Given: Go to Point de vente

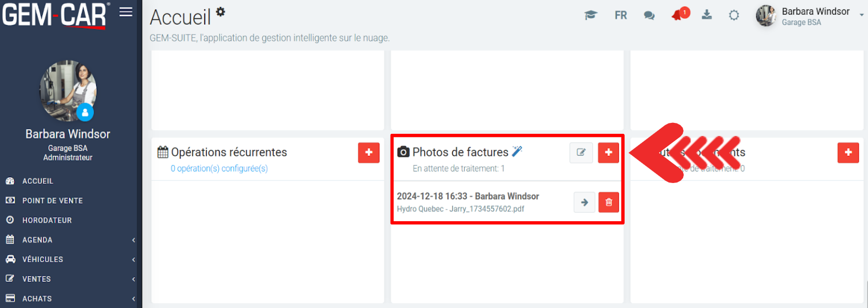Looking at the screenshot, I should (x=52, y=201).
